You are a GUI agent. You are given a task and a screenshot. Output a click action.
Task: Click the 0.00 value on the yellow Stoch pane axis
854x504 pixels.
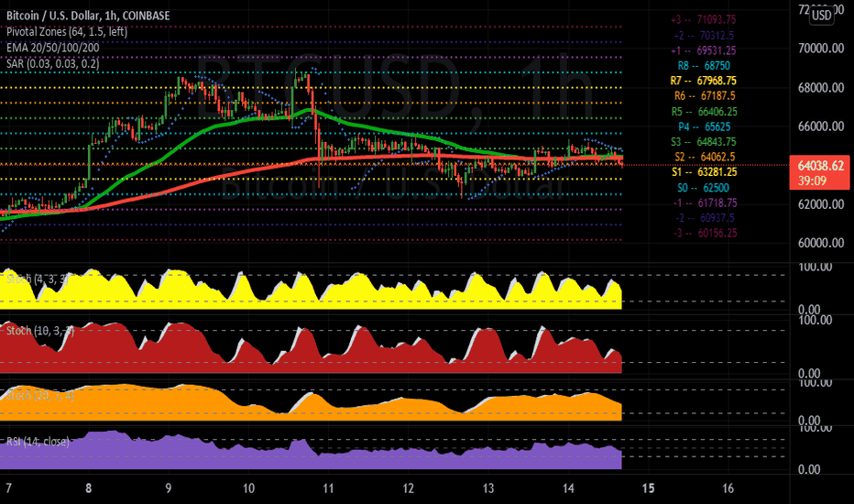[809, 310]
